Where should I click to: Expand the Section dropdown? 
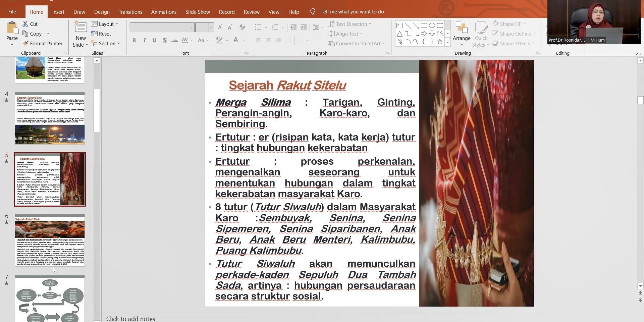point(105,43)
